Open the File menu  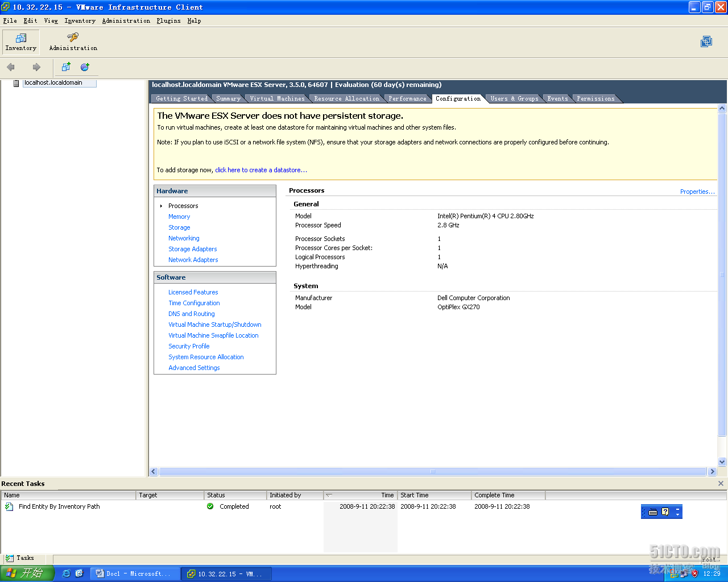pos(10,21)
